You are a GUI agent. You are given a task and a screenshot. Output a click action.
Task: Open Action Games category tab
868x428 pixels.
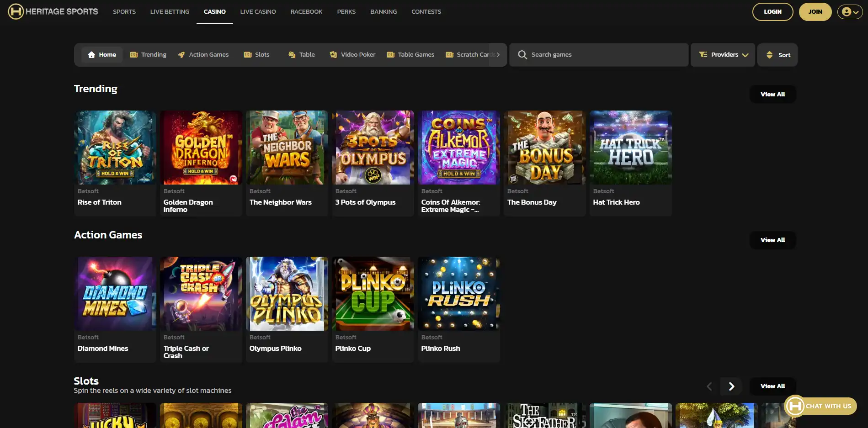tap(203, 55)
